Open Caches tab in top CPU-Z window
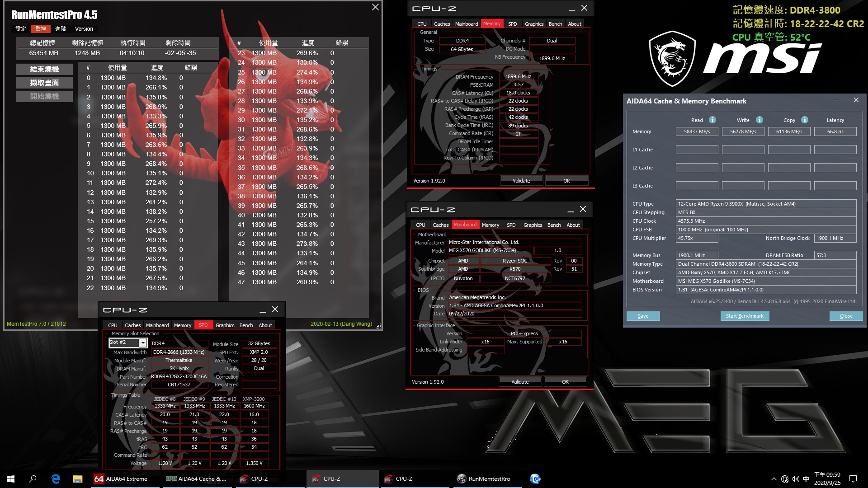This screenshot has height=488, width=868. [x=442, y=24]
